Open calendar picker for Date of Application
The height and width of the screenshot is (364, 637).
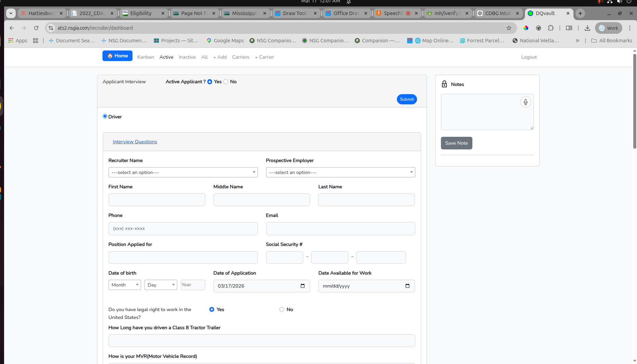click(302, 286)
